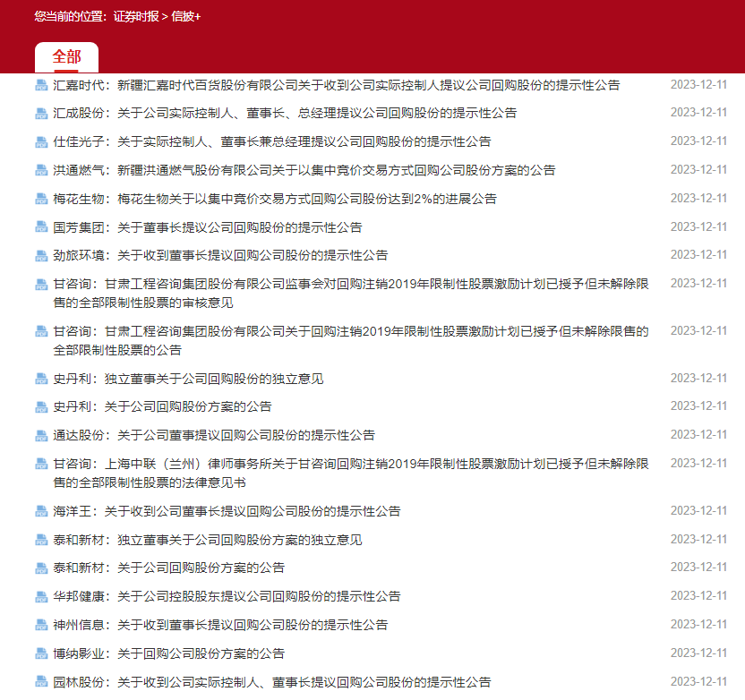745x700 pixels.
Task: Open PDF icon for 仕佳光子 announcement
Action: click(x=41, y=142)
